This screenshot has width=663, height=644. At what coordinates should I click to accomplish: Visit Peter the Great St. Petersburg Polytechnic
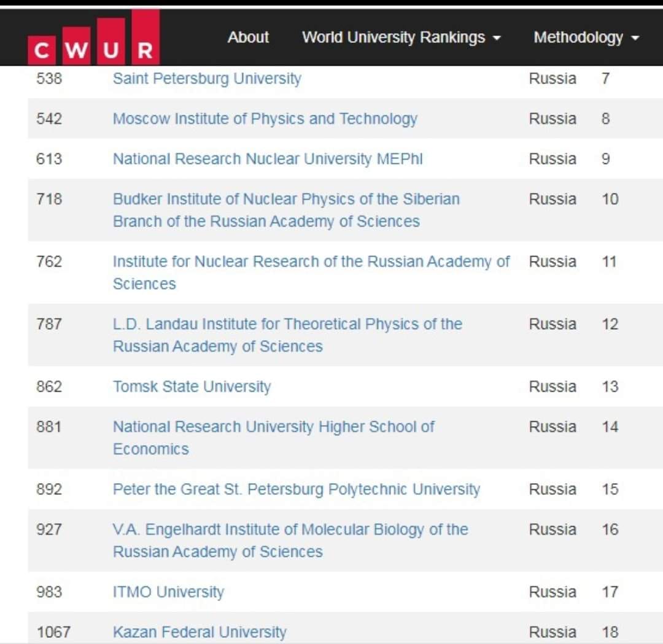(x=296, y=489)
